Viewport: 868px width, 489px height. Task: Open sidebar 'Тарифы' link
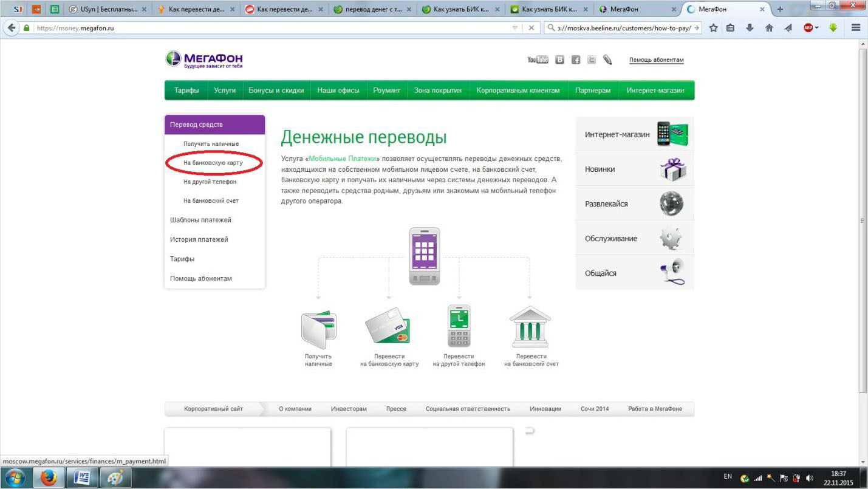(182, 259)
